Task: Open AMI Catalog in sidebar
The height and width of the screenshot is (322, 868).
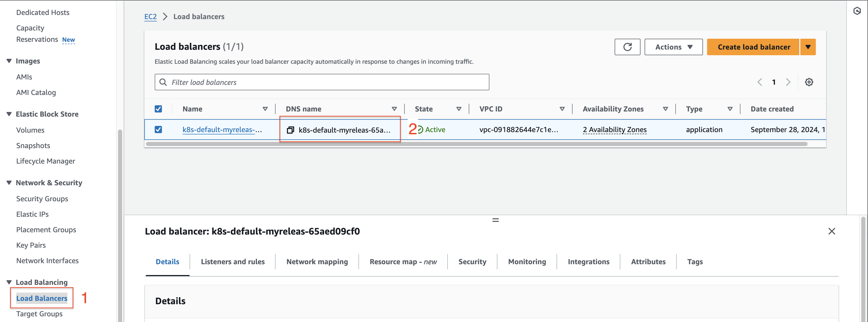Action: point(36,92)
